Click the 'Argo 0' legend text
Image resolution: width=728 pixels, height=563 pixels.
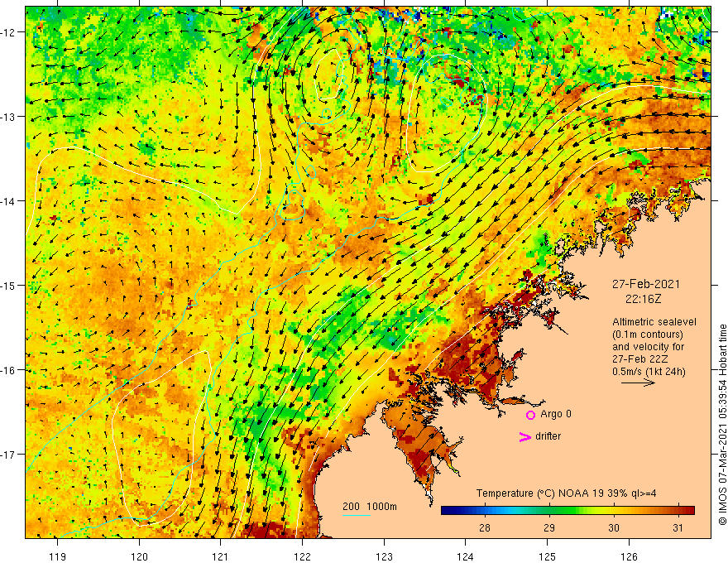(556, 414)
